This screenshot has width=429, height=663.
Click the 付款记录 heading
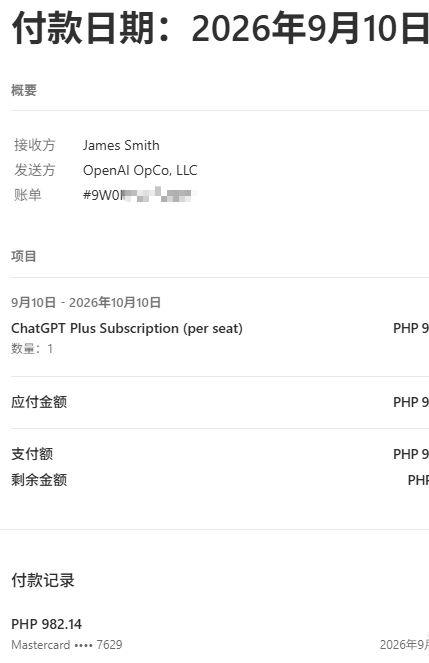coord(43,580)
